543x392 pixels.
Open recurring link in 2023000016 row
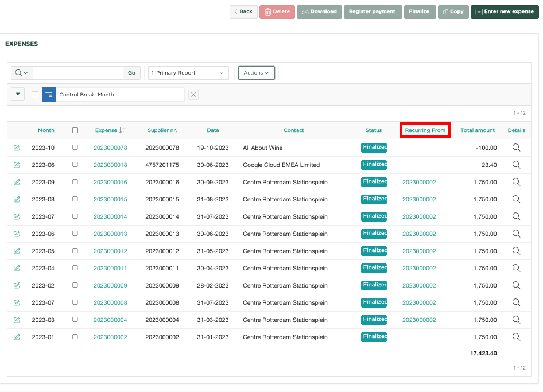[x=419, y=182]
